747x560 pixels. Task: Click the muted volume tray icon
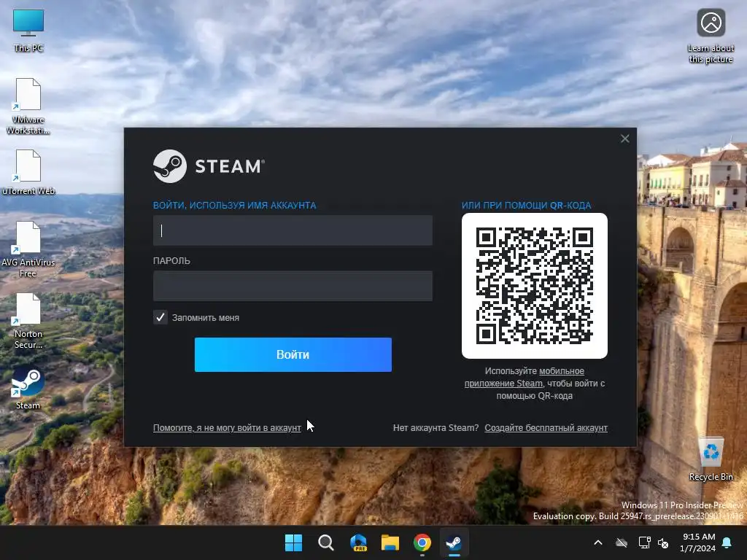[663, 542]
